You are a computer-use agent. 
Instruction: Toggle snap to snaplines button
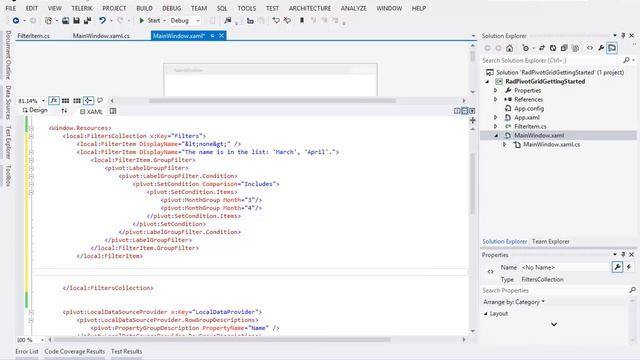pos(88,100)
